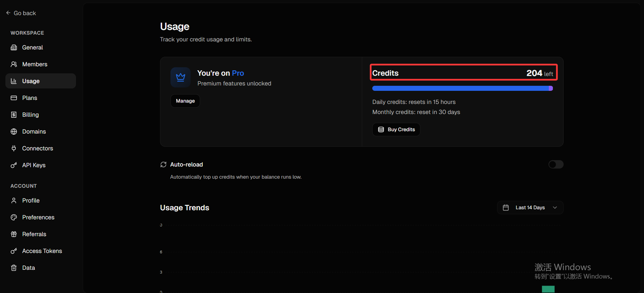This screenshot has height=293, width=644.
Task: Open the General workspace settings
Action: click(x=41, y=47)
